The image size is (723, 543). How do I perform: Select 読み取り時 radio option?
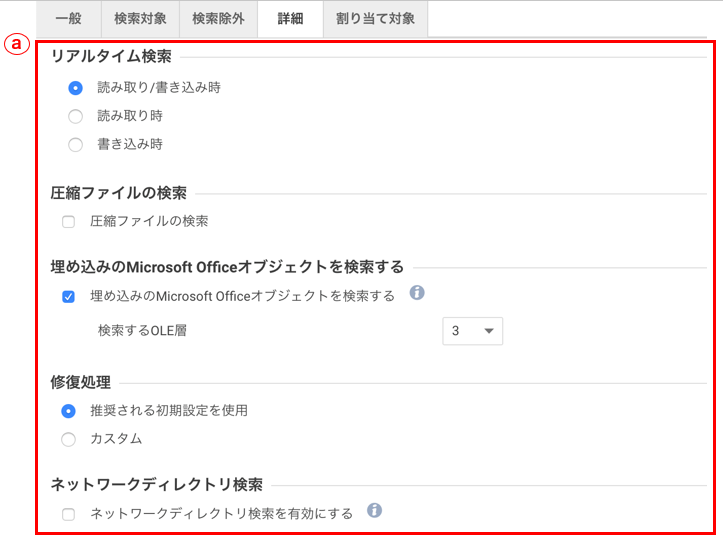point(76,116)
